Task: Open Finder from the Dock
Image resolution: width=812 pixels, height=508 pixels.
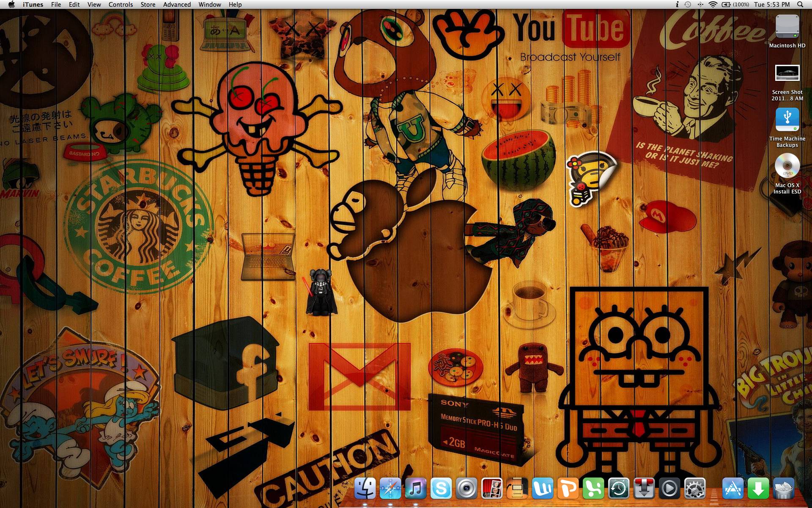Action: 365,489
